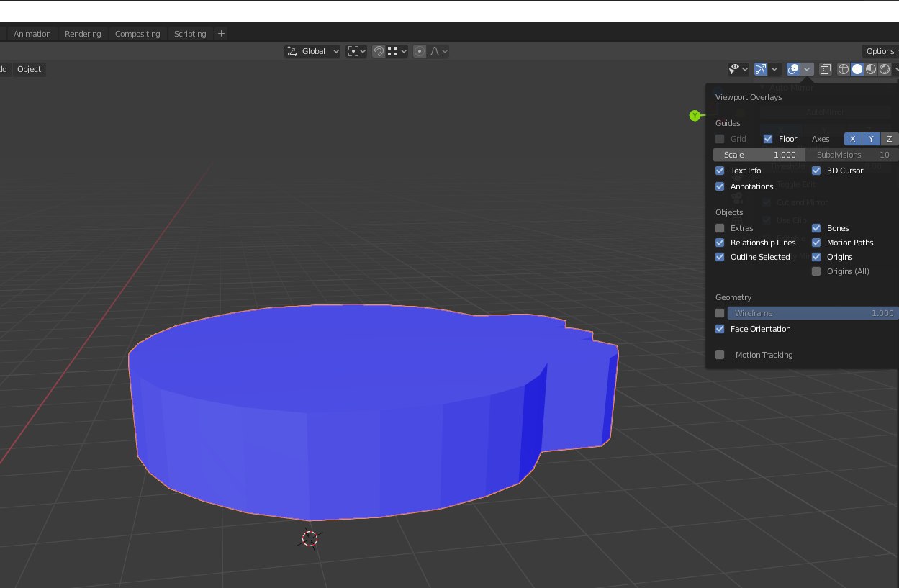
Task: Open the Compositing workspace tab
Action: click(137, 34)
